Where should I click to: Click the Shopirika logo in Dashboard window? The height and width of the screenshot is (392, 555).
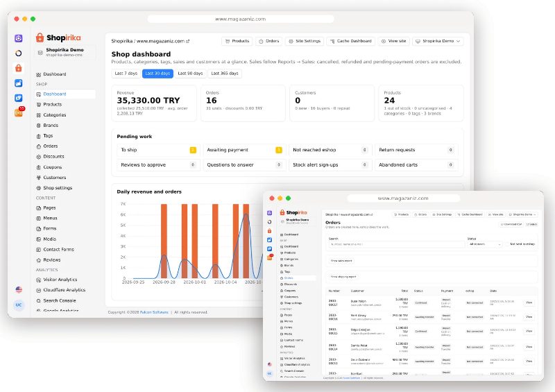click(58, 37)
